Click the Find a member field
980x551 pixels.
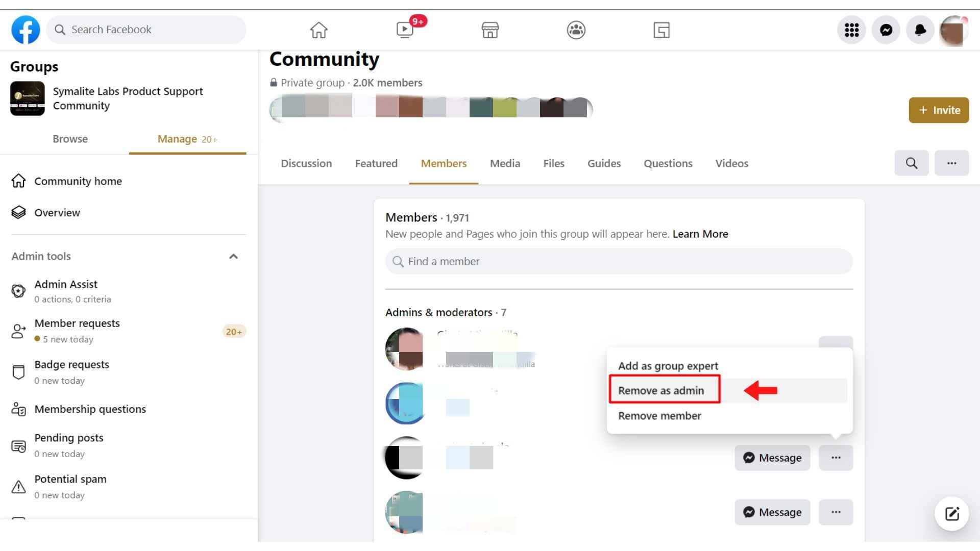pos(619,262)
